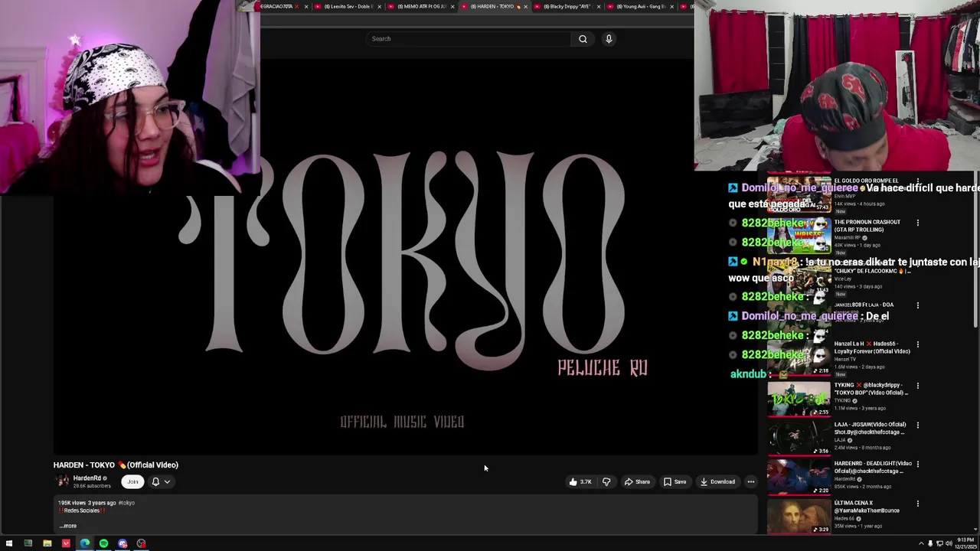Click the YouTube search magnifier button
The width and height of the screenshot is (980, 551).
coord(583,39)
